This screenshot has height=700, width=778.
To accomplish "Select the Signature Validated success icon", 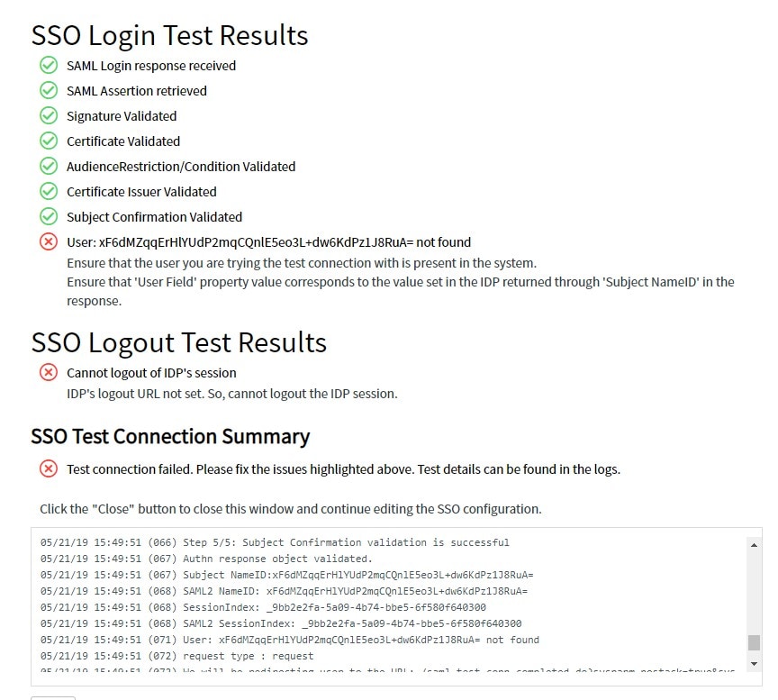I will point(49,115).
